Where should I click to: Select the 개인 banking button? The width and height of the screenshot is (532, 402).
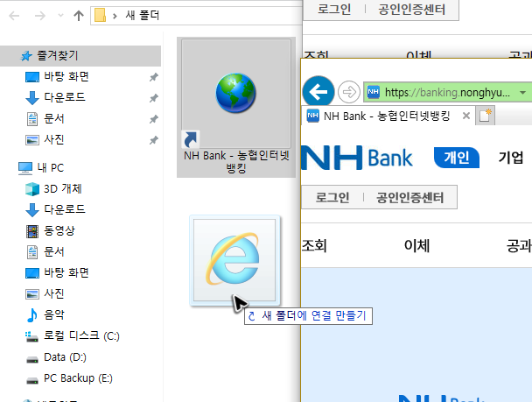[457, 158]
